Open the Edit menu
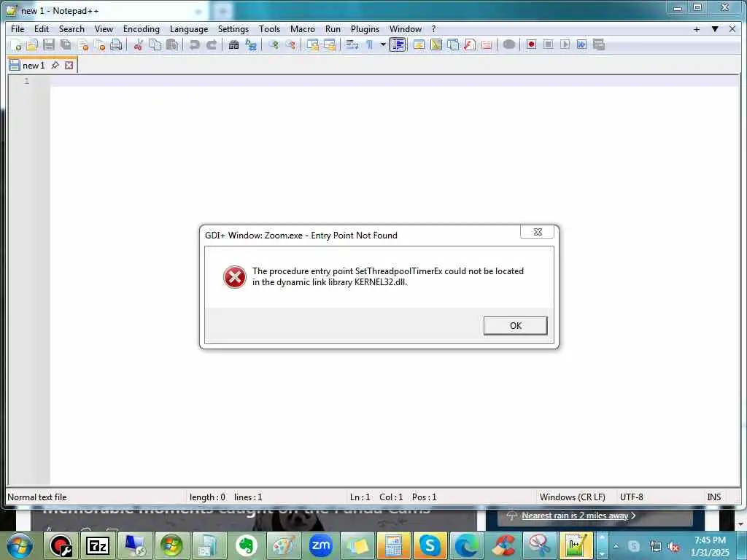 pyautogui.click(x=42, y=29)
